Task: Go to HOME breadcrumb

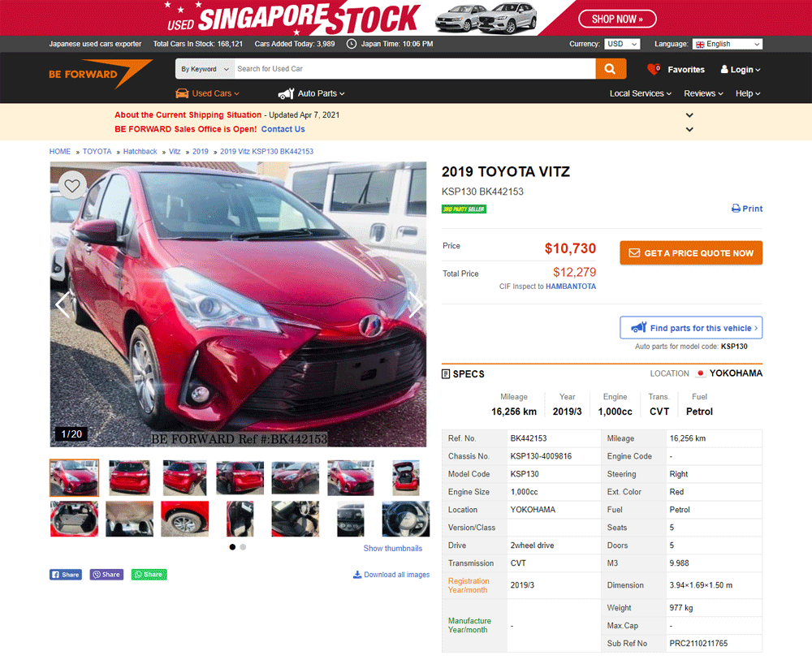Action: coord(60,152)
